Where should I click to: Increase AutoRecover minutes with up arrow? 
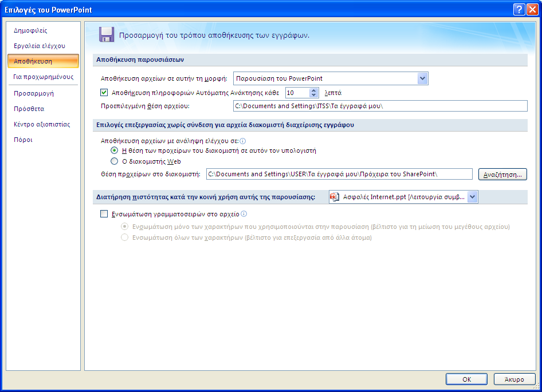313,90
